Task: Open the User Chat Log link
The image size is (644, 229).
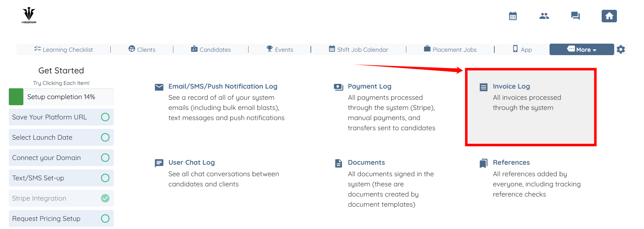Action: pos(191,162)
